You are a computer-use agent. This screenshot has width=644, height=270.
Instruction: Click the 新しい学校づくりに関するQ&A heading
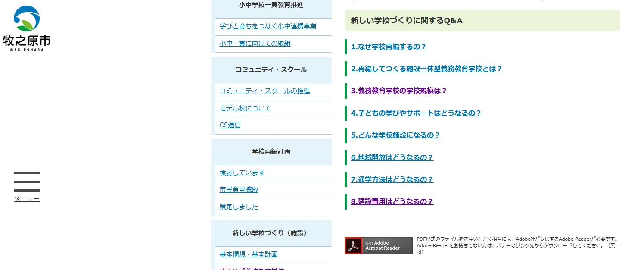click(482, 21)
